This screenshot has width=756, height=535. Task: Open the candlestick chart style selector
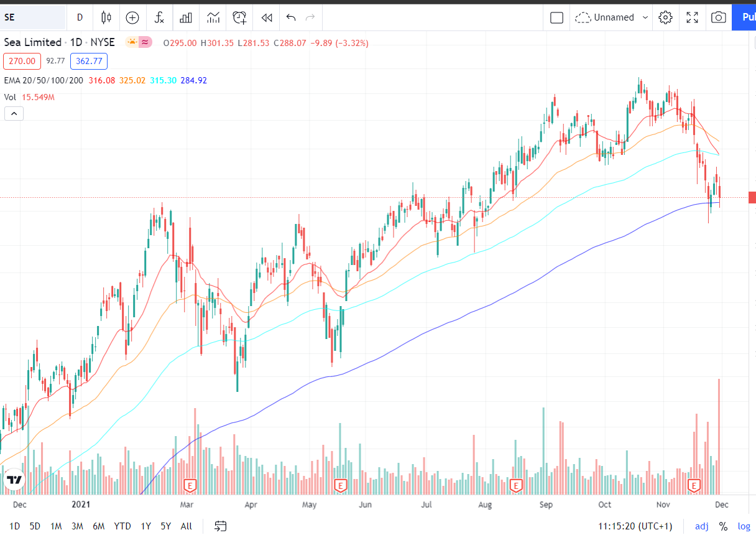[106, 17]
